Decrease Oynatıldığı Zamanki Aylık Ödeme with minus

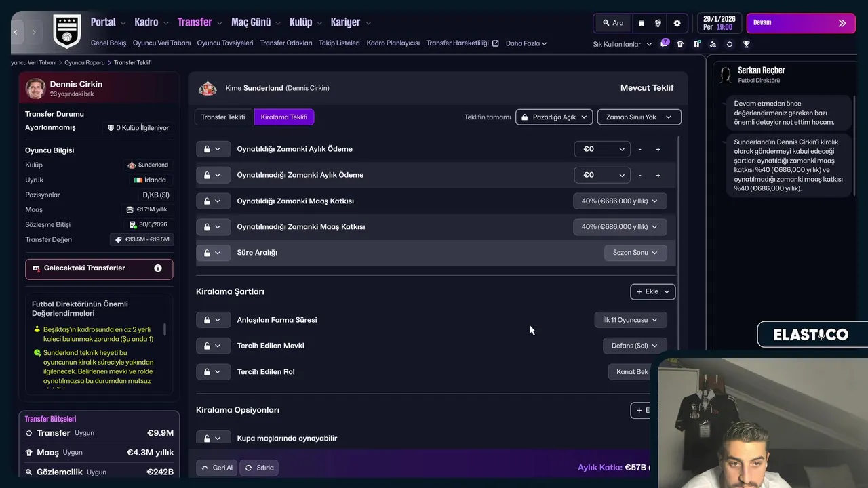639,149
